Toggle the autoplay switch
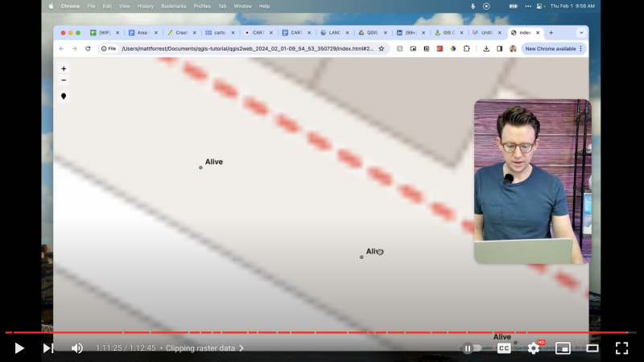Image resolution: width=644 pixels, height=362 pixels. (x=470, y=348)
